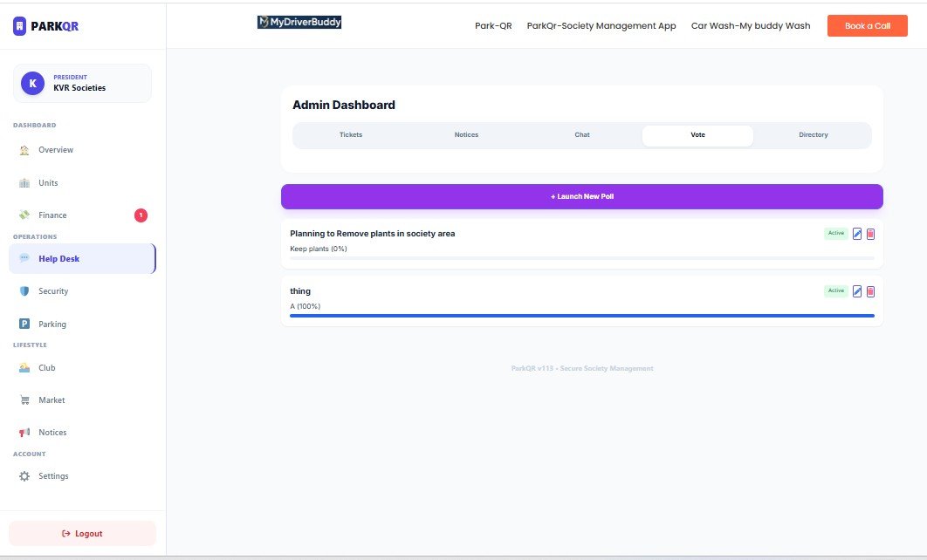The width and height of the screenshot is (927, 560).
Task: Click the Book a Call button
Action: [867, 25]
